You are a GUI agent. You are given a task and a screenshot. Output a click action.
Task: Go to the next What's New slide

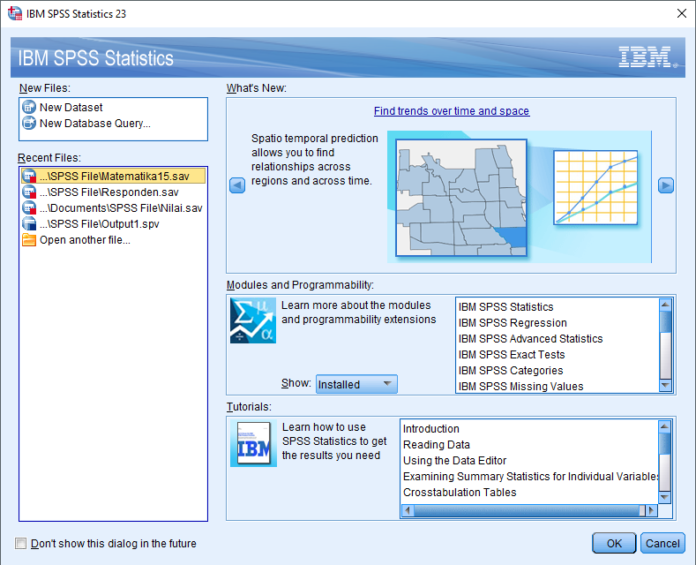click(665, 185)
